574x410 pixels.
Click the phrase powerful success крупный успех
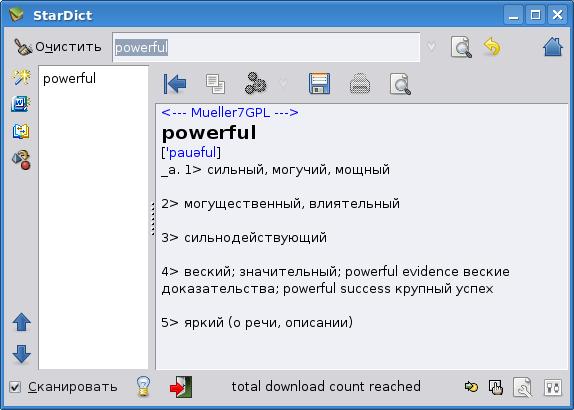388,288
